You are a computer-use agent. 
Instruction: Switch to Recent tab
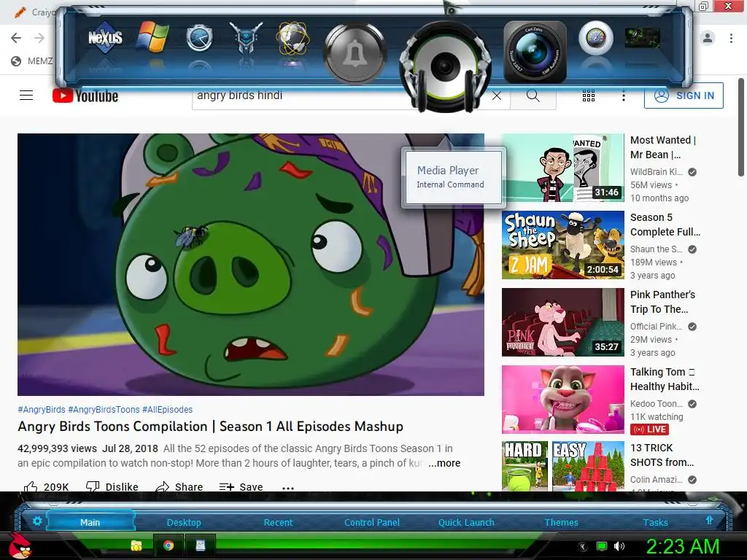tap(278, 522)
